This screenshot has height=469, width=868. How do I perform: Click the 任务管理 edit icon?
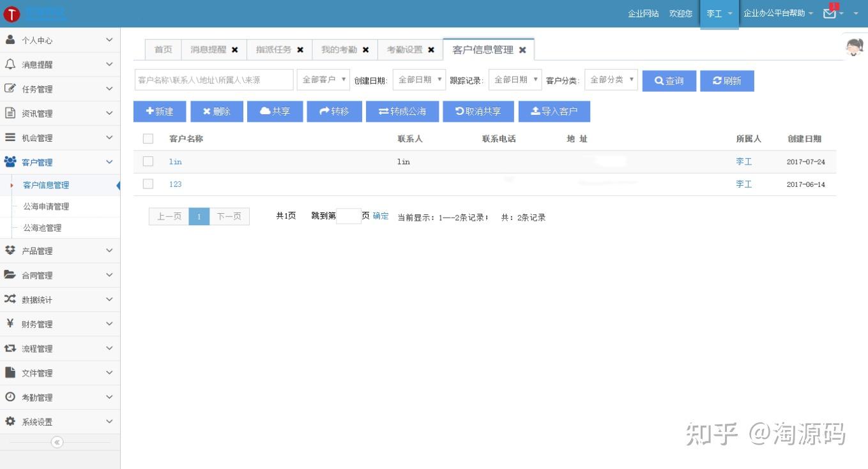(x=10, y=89)
